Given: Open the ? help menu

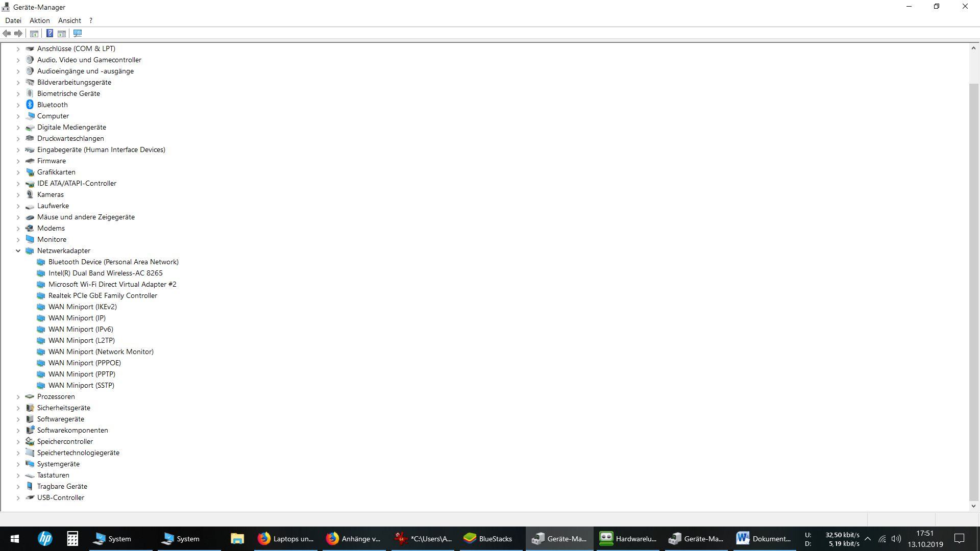Looking at the screenshot, I should 91,20.
